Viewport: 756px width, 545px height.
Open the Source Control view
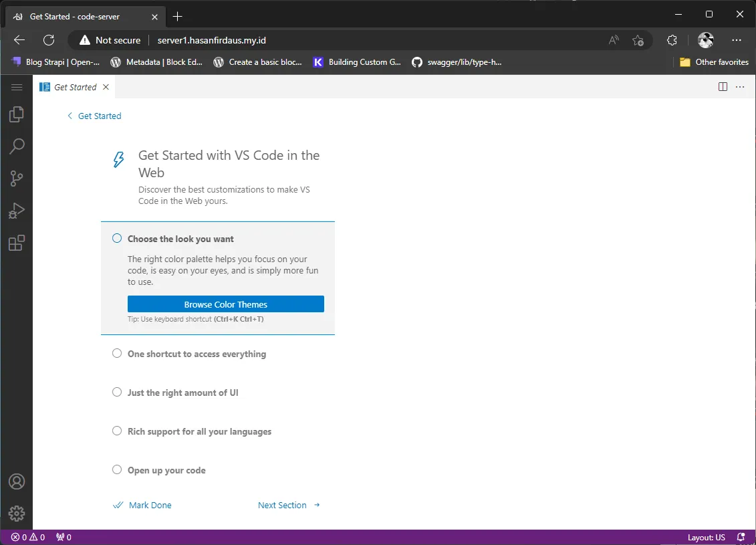17,178
